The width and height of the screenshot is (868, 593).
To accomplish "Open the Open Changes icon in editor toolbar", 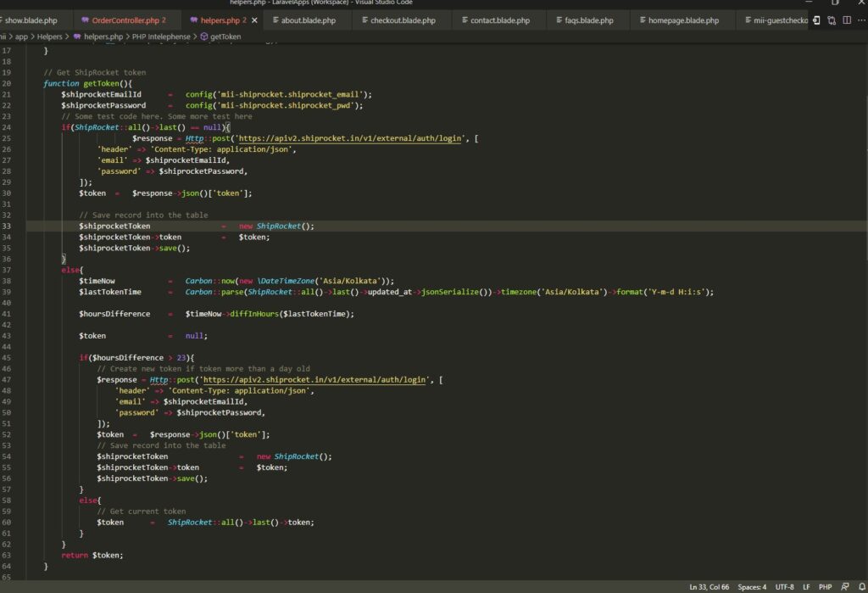I will (x=815, y=20).
